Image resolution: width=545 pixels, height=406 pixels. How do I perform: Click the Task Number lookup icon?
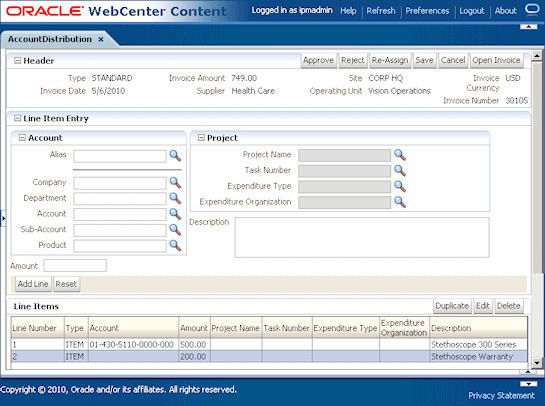[400, 171]
